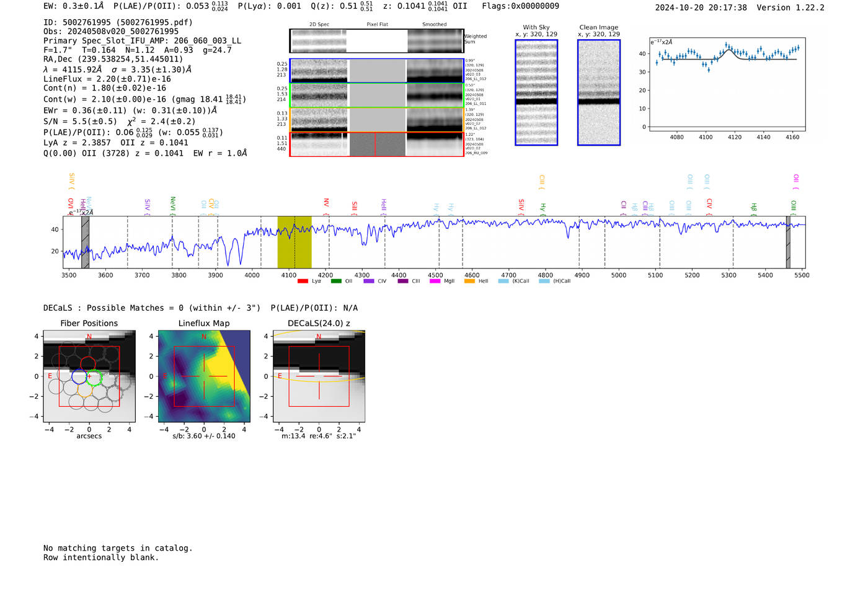
Task: Click the green OII legend swatch
Action: pyautogui.click(x=336, y=281)
